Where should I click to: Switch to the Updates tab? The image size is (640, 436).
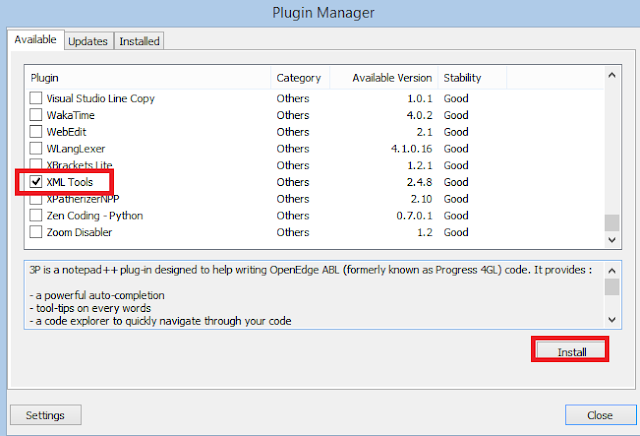pos(88,41)
